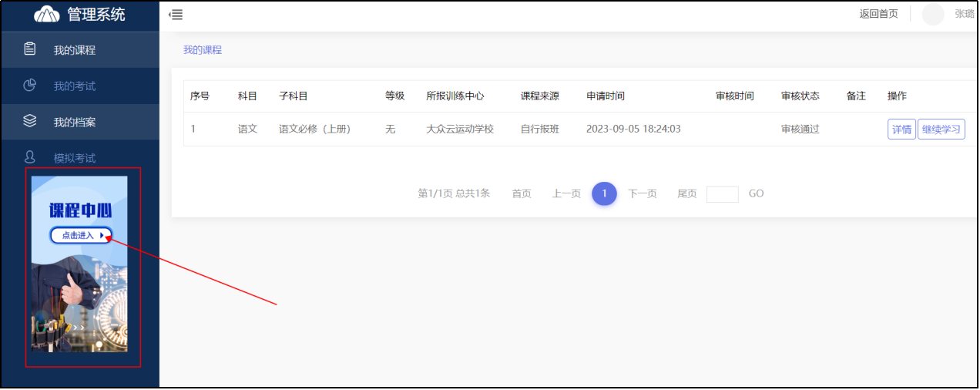Click the 课程中心 banner image
This screenshot has height=390, width=980.
[79, 264]
